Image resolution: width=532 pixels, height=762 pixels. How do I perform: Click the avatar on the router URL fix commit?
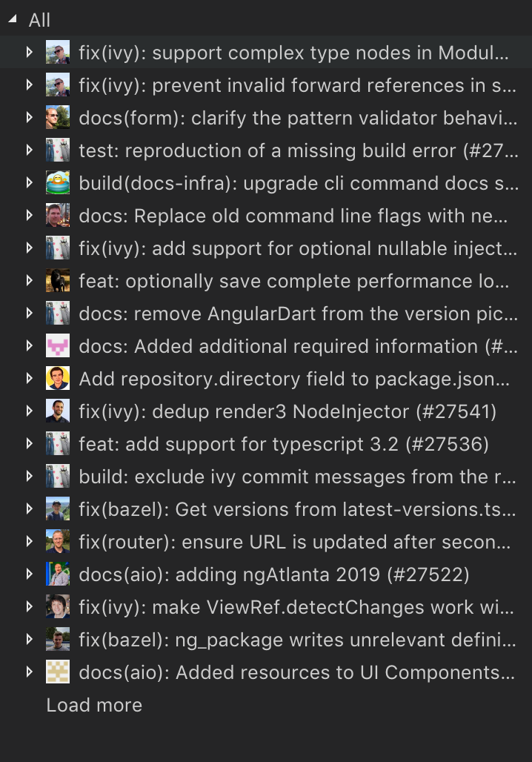(x=58, y=542)
